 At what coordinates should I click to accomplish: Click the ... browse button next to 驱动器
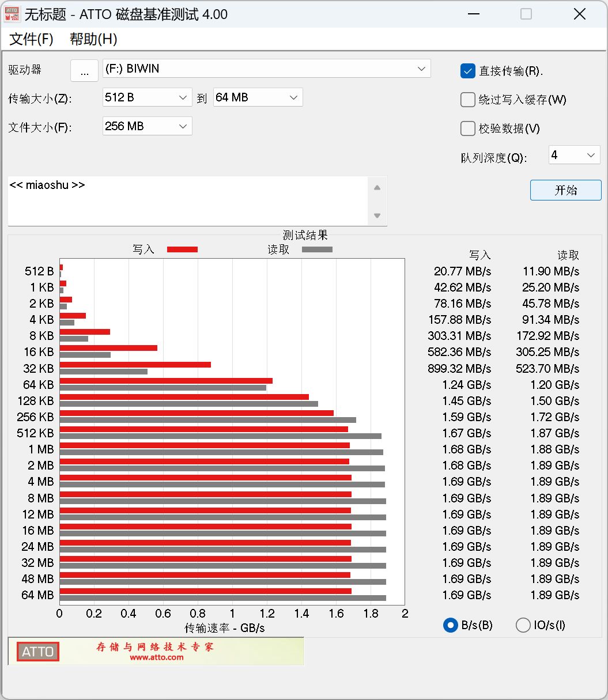84,70
